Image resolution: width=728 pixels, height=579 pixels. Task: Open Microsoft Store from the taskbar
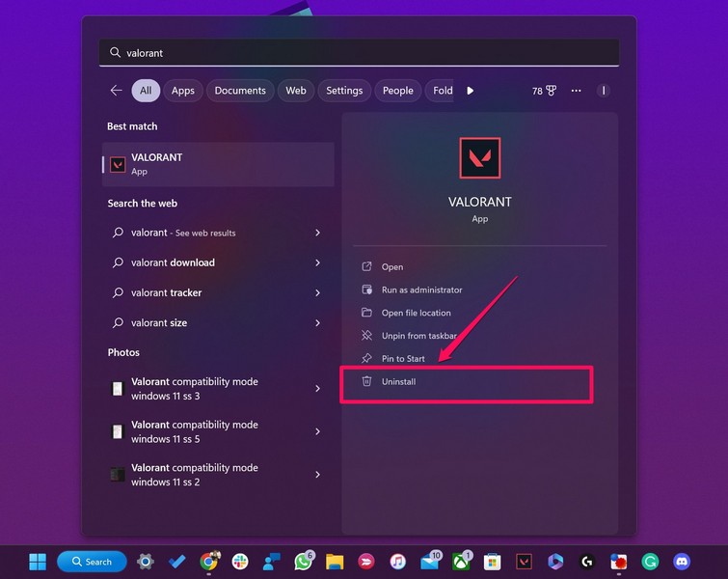pos(492,562)
